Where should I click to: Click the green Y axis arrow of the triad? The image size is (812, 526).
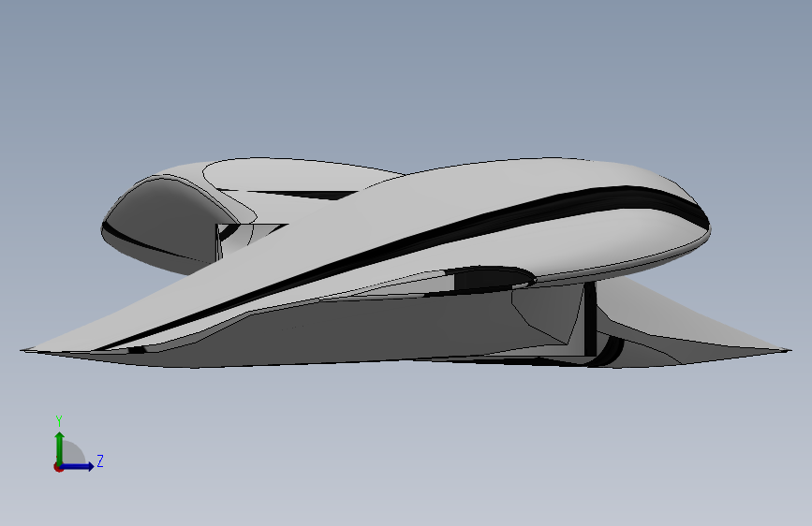coord(60,447)
